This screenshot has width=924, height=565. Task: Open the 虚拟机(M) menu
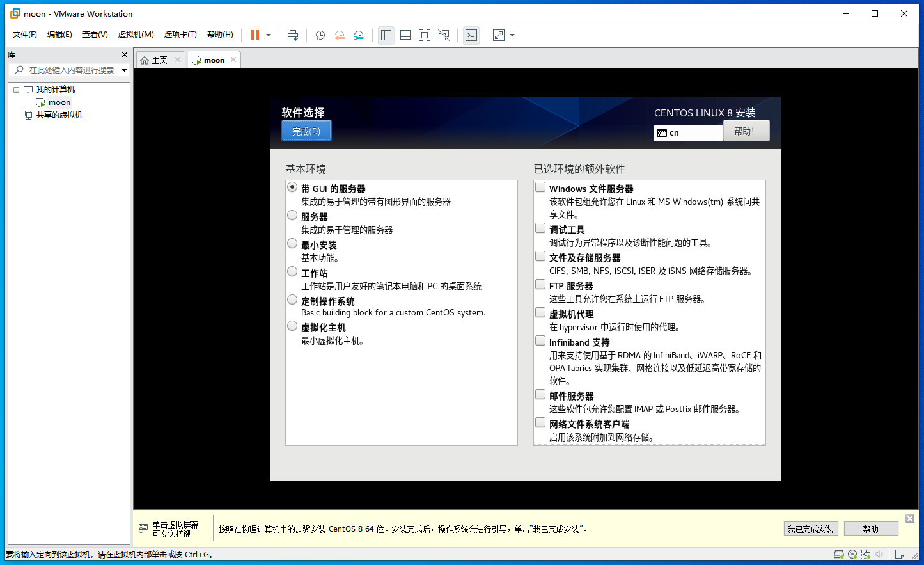(136, 35)
